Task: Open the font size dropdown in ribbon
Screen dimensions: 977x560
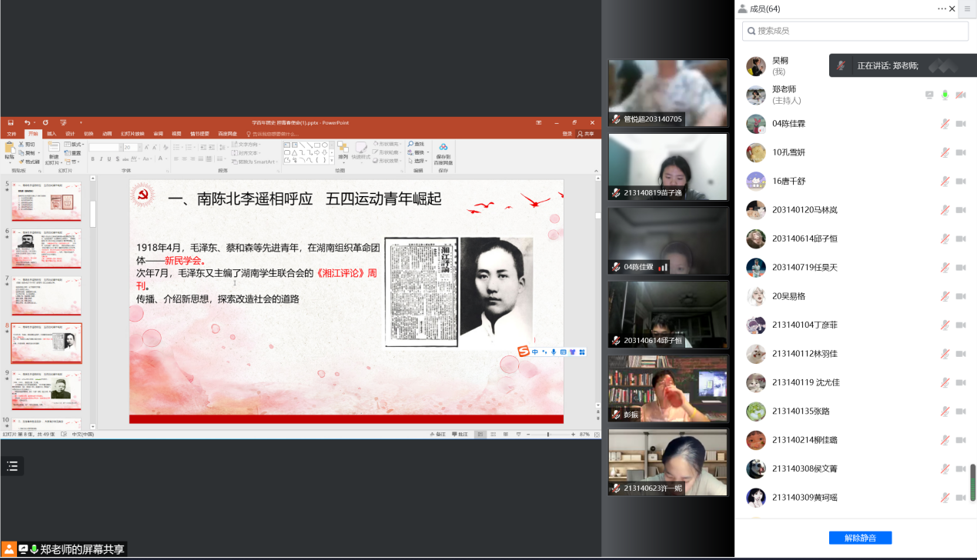Action: point(138,147)
